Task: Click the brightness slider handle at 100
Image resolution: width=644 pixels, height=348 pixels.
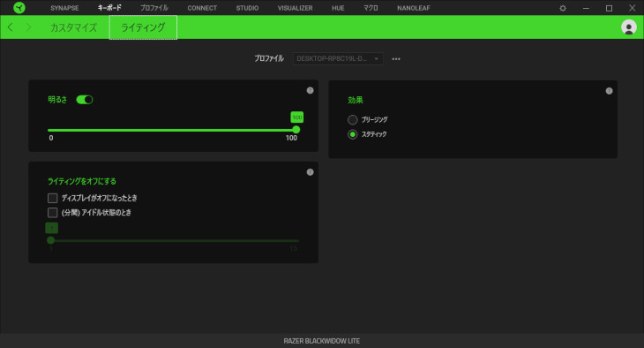Action: (296, 130)
